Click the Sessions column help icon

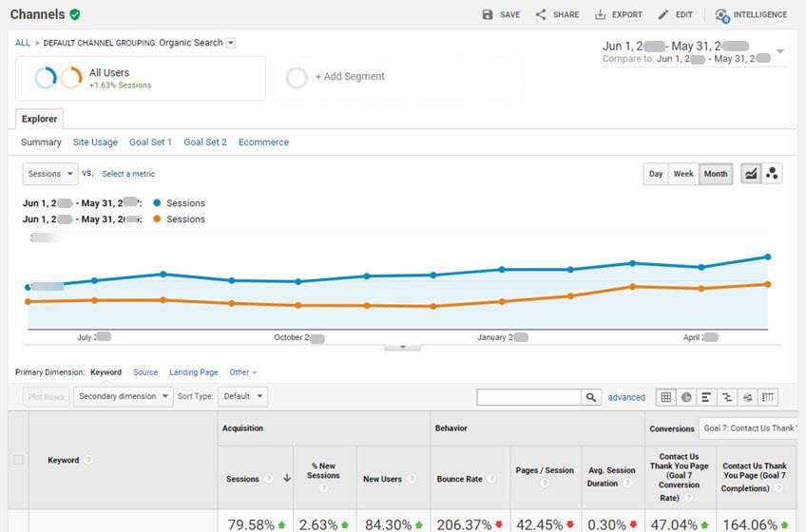(x=268, y=479)
